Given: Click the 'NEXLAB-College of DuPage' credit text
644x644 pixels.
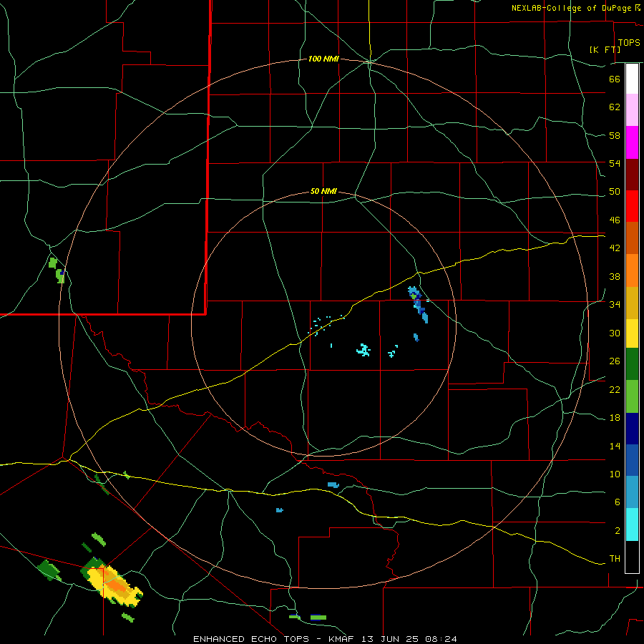Looking at the screenshot, I should pos(571,8).
